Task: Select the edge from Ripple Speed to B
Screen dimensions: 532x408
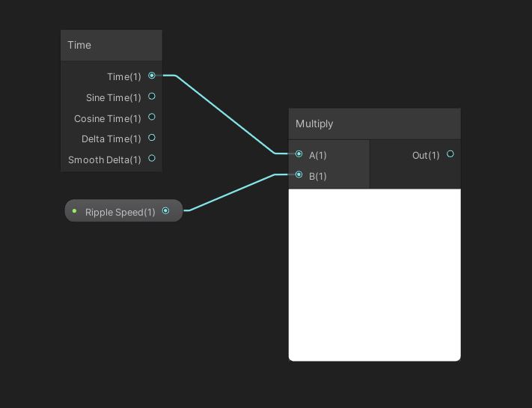Action: (x=232, y=192)
